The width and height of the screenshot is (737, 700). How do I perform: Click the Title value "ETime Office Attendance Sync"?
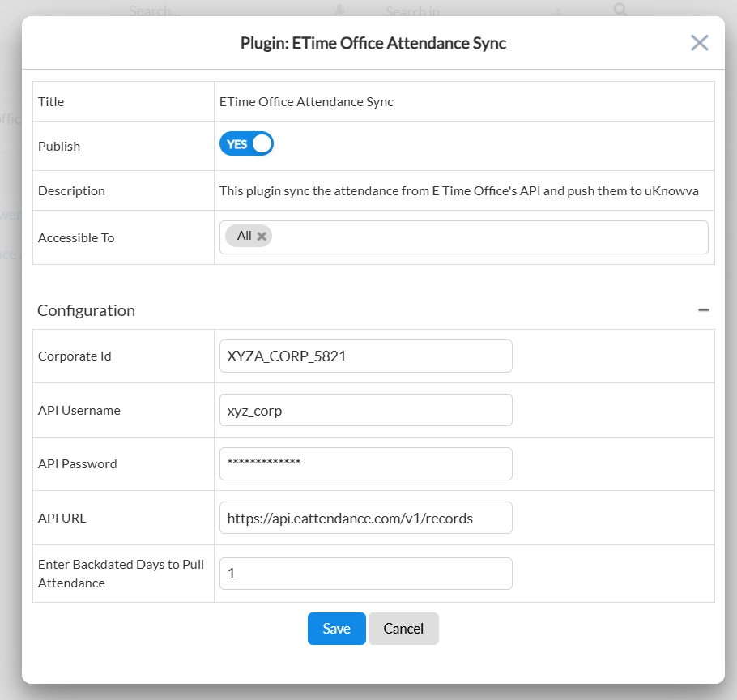pyautogui.click(x=306, y=102)
